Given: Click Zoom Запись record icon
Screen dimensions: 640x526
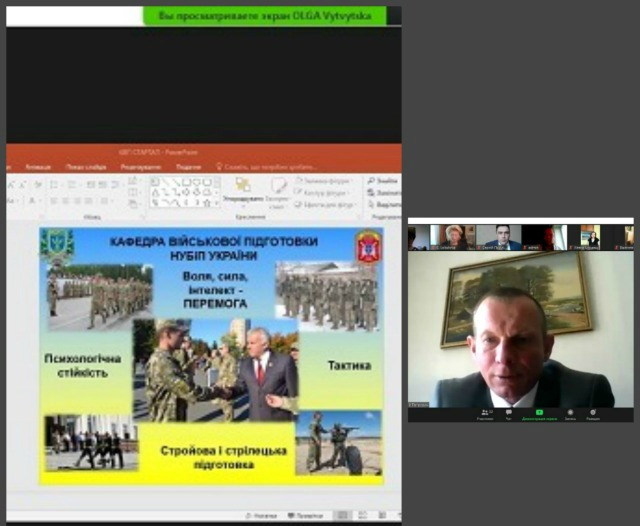Looking at the screenshot, I should click(570, 414).
